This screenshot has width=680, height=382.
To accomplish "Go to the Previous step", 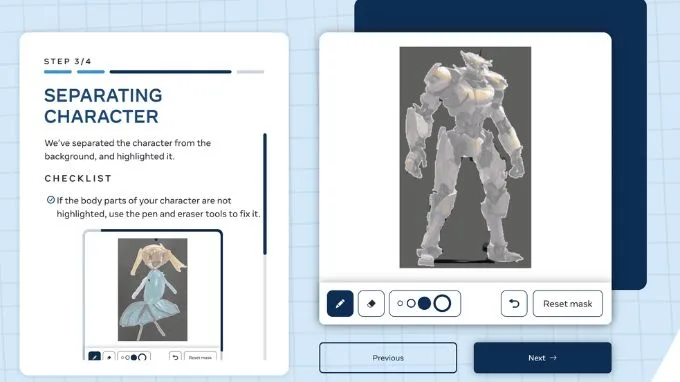I will pos(388,358).
